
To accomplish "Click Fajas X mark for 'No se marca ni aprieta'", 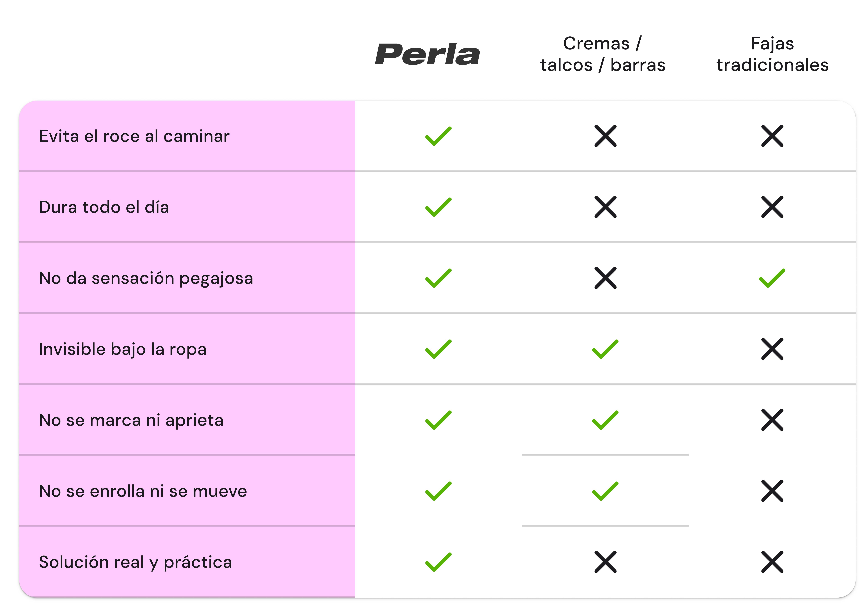I will click(x=772, y=420).
